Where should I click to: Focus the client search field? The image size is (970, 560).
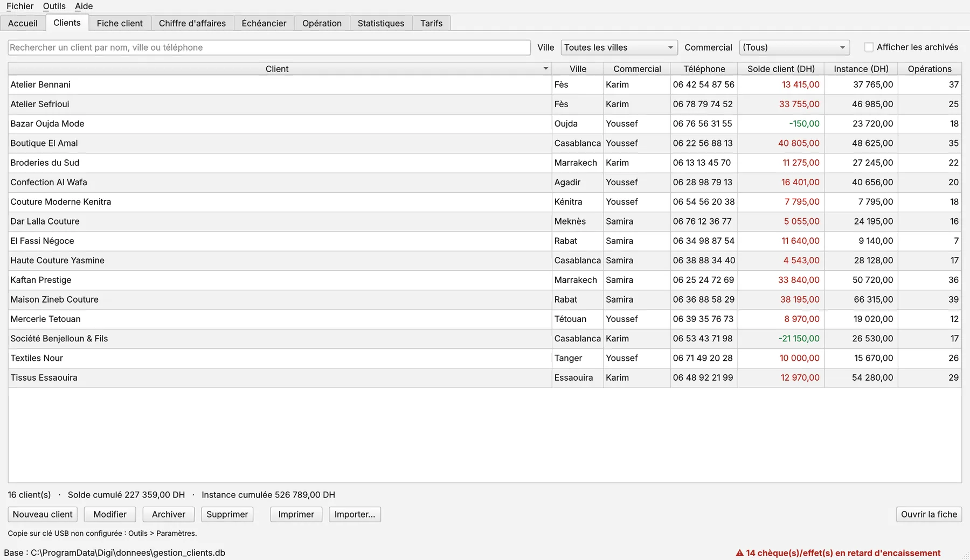[x=269, y=47]
